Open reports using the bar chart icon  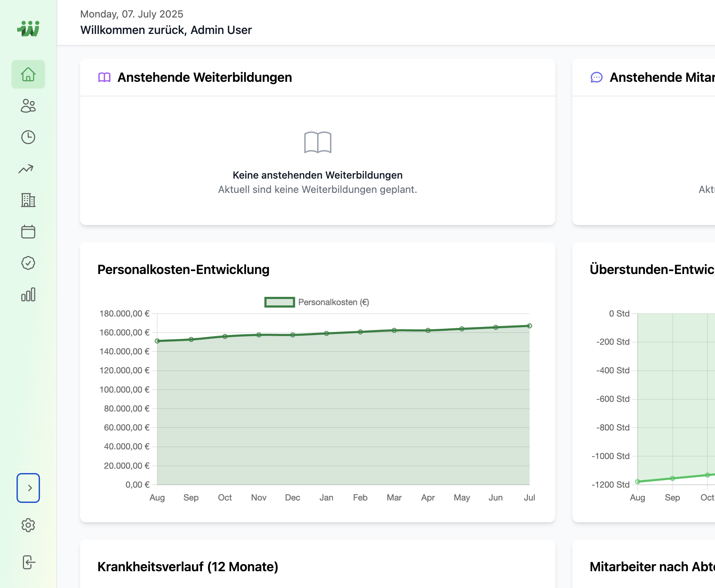pos(29,295)
